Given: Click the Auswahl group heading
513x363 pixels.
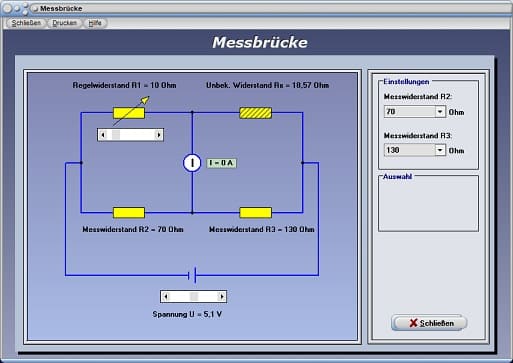Looking at the screenshot, I should (397, 177).
